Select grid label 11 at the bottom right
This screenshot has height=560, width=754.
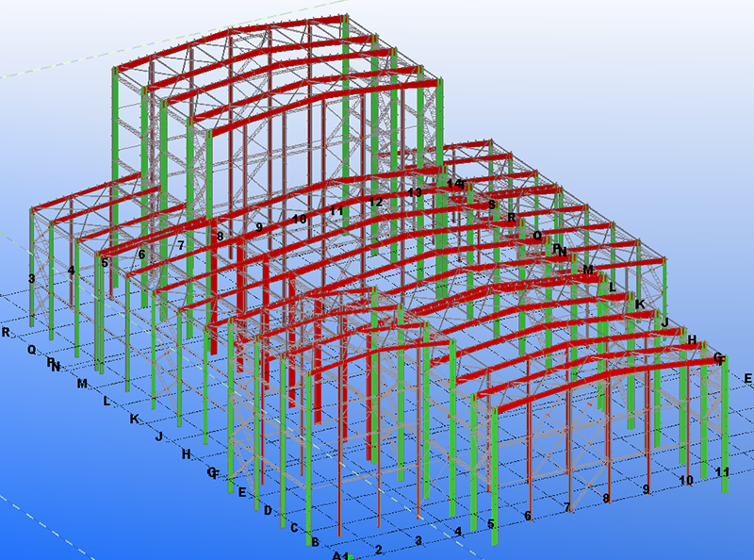pos(723,471)
